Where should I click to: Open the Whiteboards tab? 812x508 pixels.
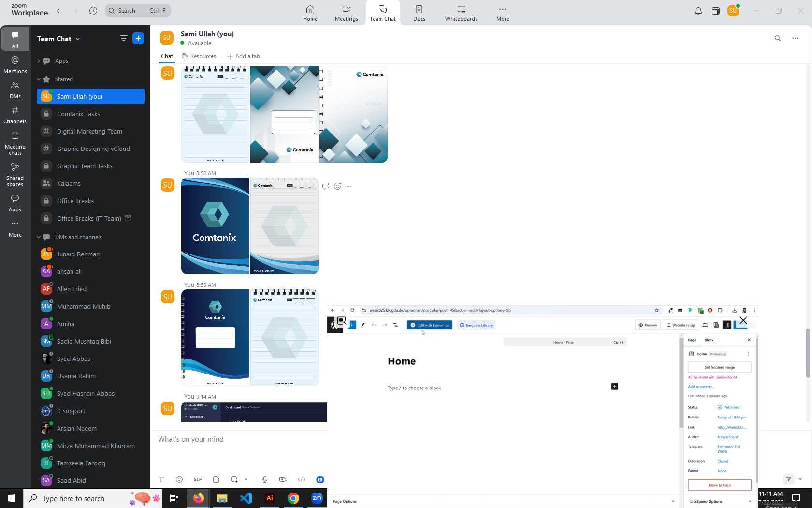(x=461, y=13)
